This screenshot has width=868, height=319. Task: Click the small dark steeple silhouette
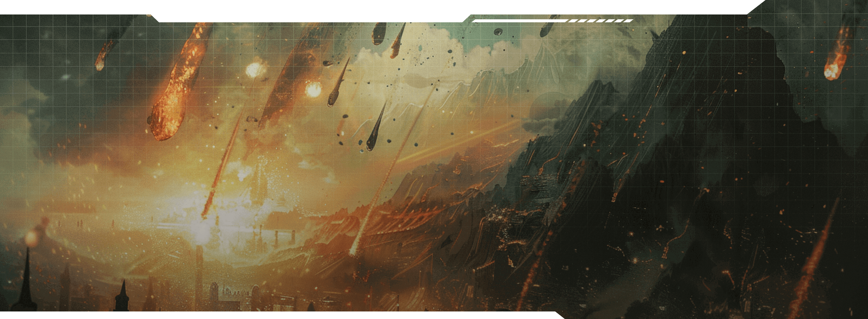tap(123, 297)
